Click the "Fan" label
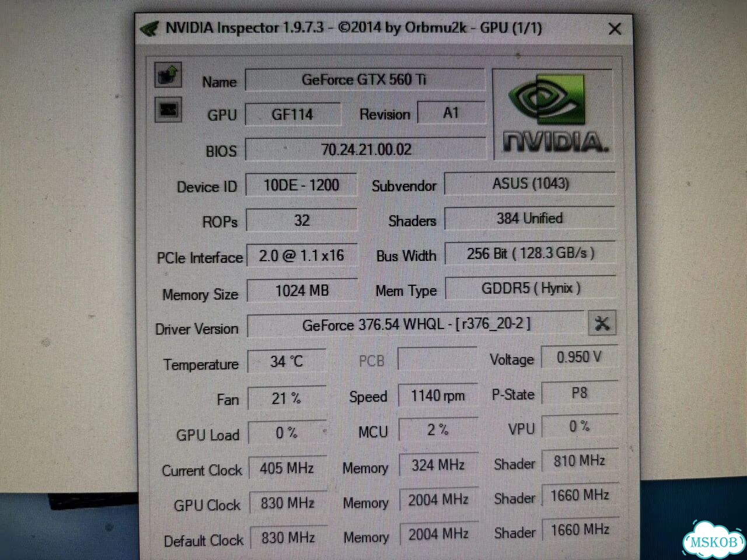The image size is (747, 560). click(x=228, y=400)
